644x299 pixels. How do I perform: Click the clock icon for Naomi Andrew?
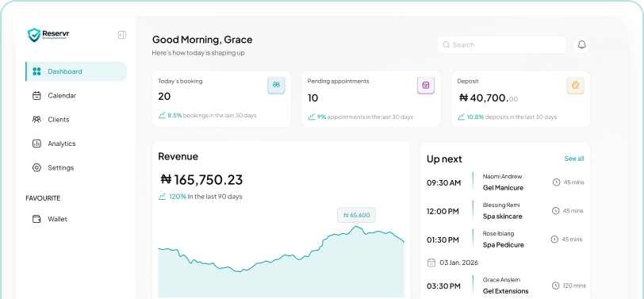(556, 182)
